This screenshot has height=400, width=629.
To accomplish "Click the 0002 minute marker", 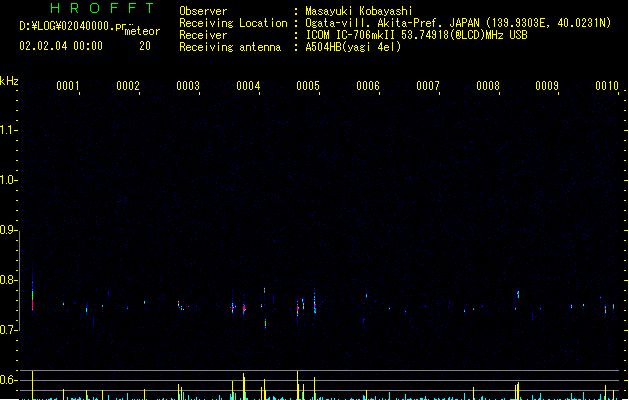I will pyautogui.click(x=128, y=86).
